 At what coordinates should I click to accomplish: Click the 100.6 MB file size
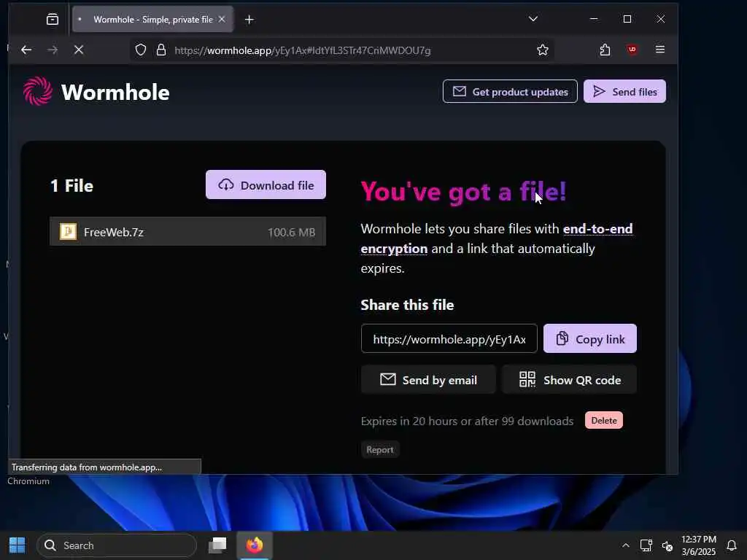(x=291, y=233)
